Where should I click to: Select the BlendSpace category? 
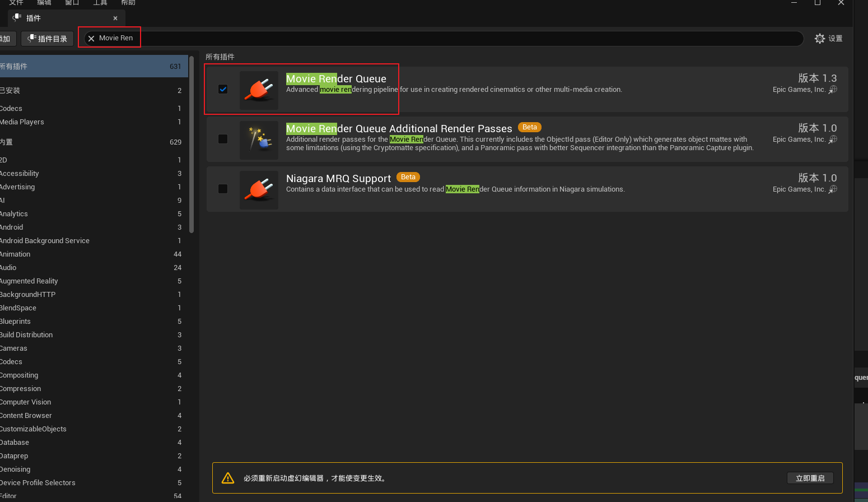click(94, 308)
